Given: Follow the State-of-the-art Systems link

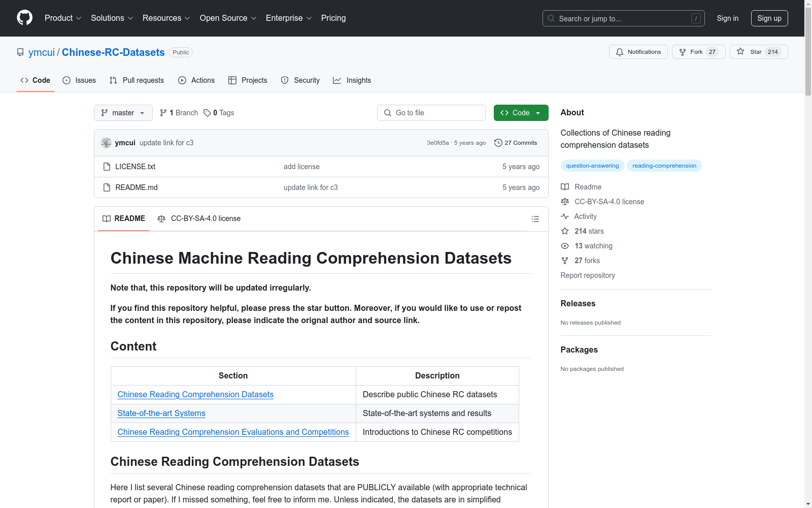Looking at the screenshot, I should (x=161, y=413).
